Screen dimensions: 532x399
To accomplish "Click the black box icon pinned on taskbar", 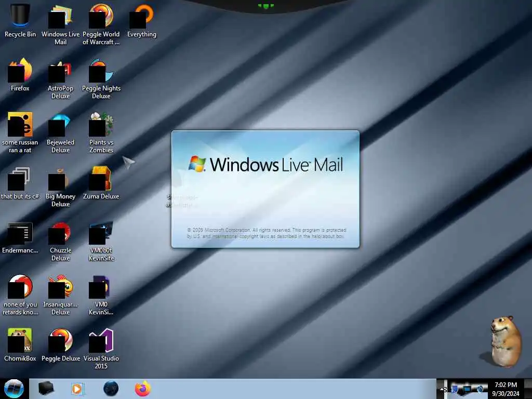I will [46, 389].
